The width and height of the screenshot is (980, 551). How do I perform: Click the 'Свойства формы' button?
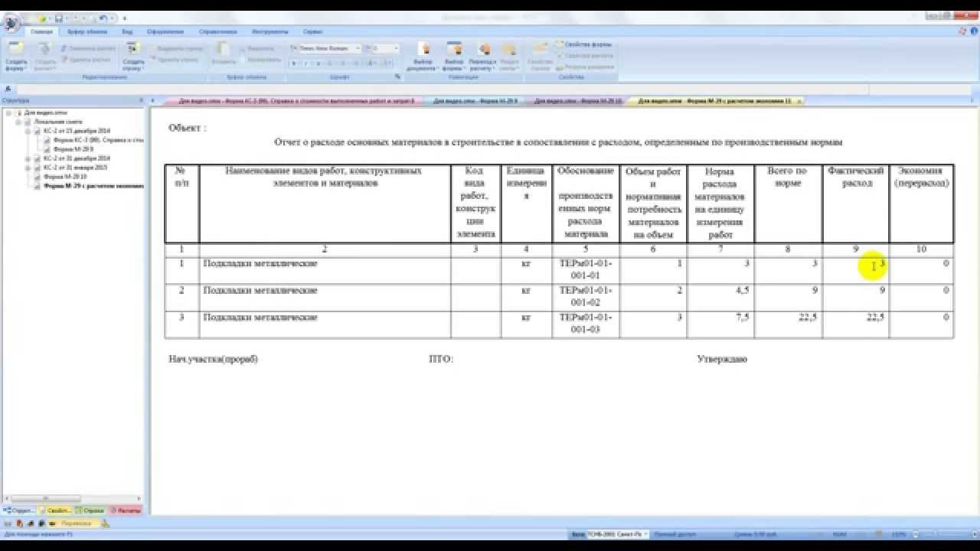click(583, 44)
